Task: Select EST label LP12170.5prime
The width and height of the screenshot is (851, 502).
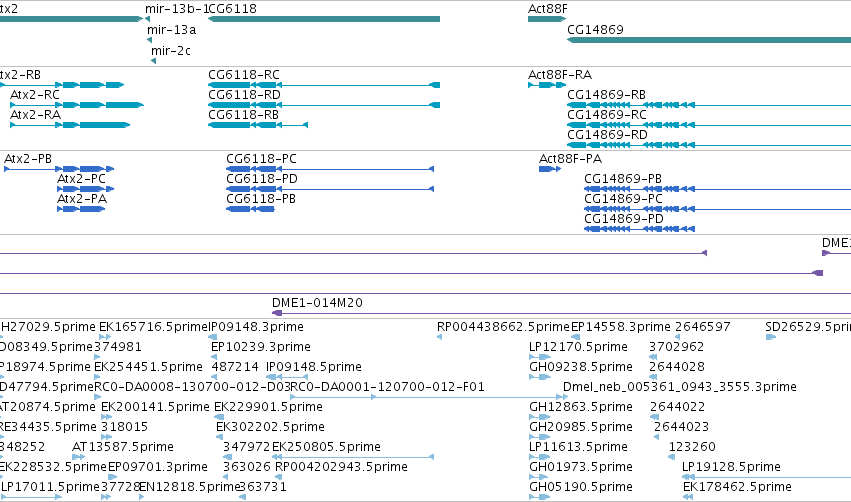Action: click(x=579, y=347)
